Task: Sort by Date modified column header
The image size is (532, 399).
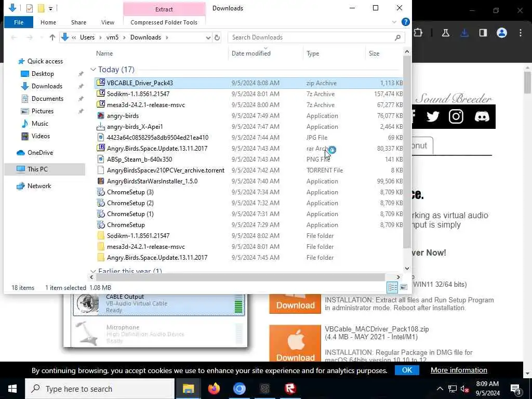Action: tap(251, 54)
